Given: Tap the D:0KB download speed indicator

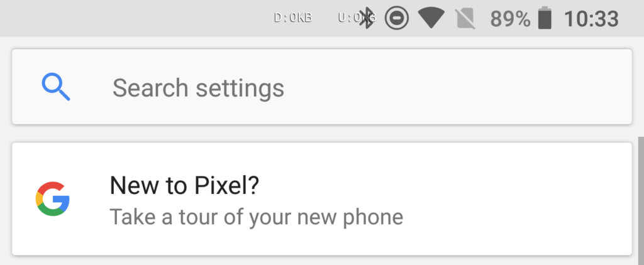Looking at the screenshot, I should tap(293, 18).
